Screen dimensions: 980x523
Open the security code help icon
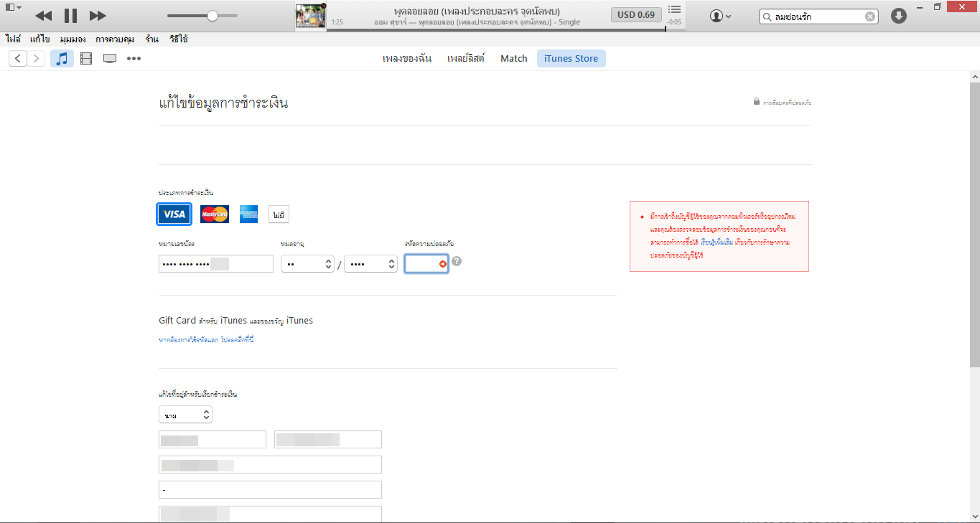pos(457,262)
